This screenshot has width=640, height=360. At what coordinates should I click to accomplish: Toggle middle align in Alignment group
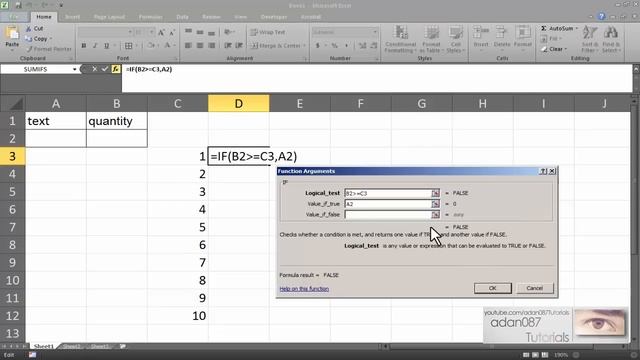click(200, 32)
